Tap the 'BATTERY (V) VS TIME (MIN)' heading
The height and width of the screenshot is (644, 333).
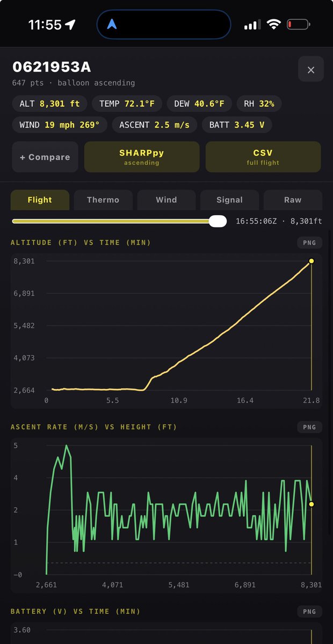[x=76, y=611]
